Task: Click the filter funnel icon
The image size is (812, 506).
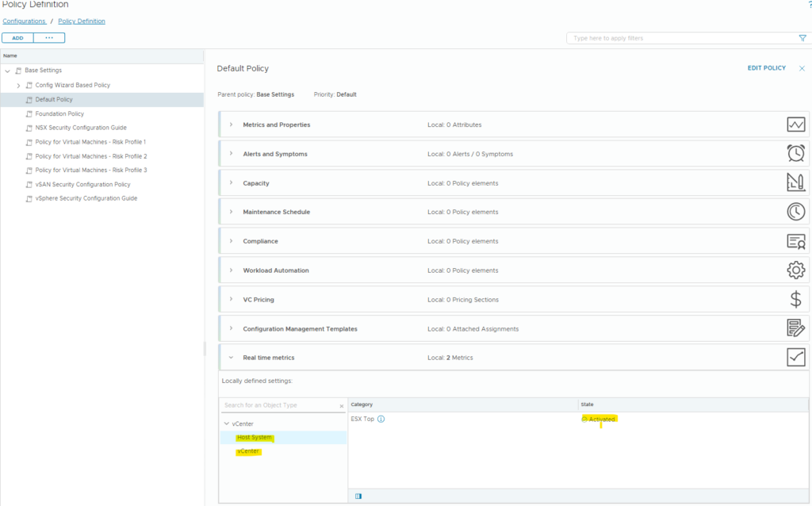Action: click(x=802, y=38)
